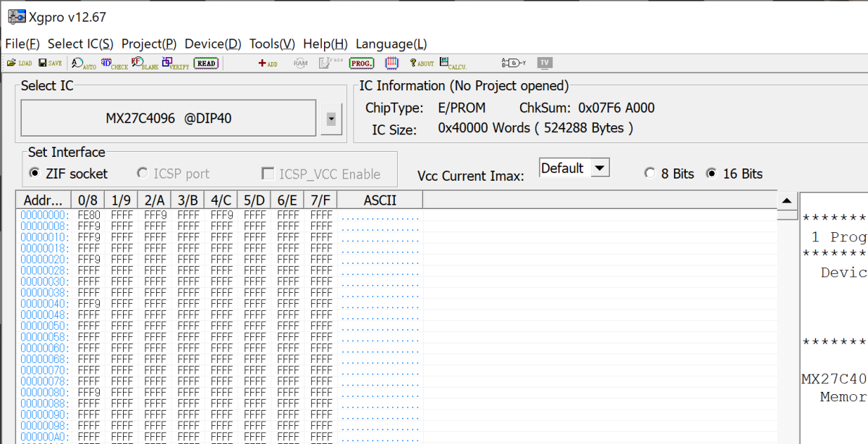Click the Xgpro app icon in title bar
The height and width of the screenshot is (444, 868).
click(16, 17)
